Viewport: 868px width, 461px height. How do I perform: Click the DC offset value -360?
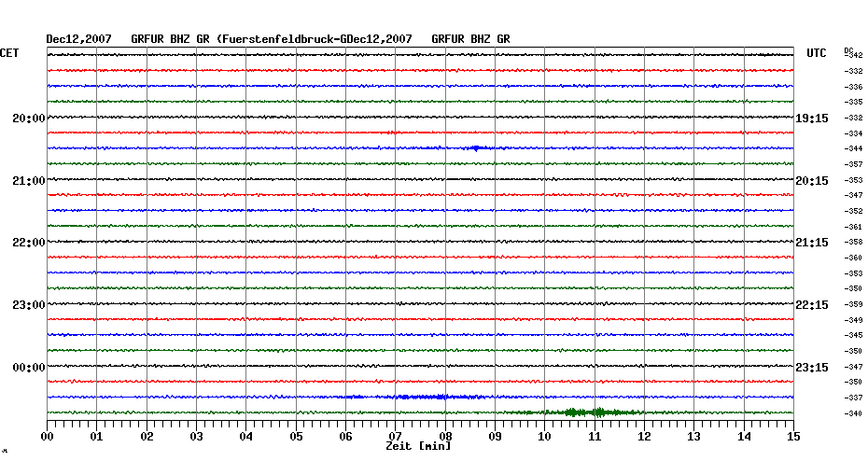[854, 258]
